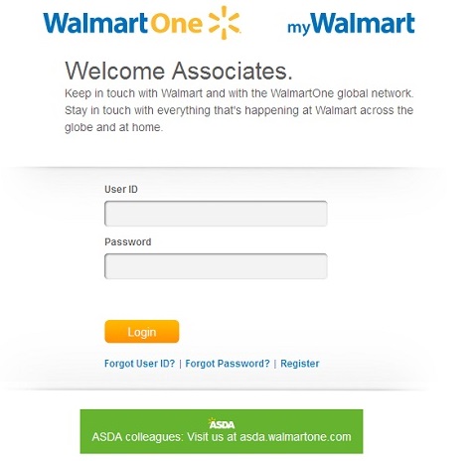Screen dimensions: 476x461
Task: Open the Forgot User ID? link
Action: (x=139, y=364)
